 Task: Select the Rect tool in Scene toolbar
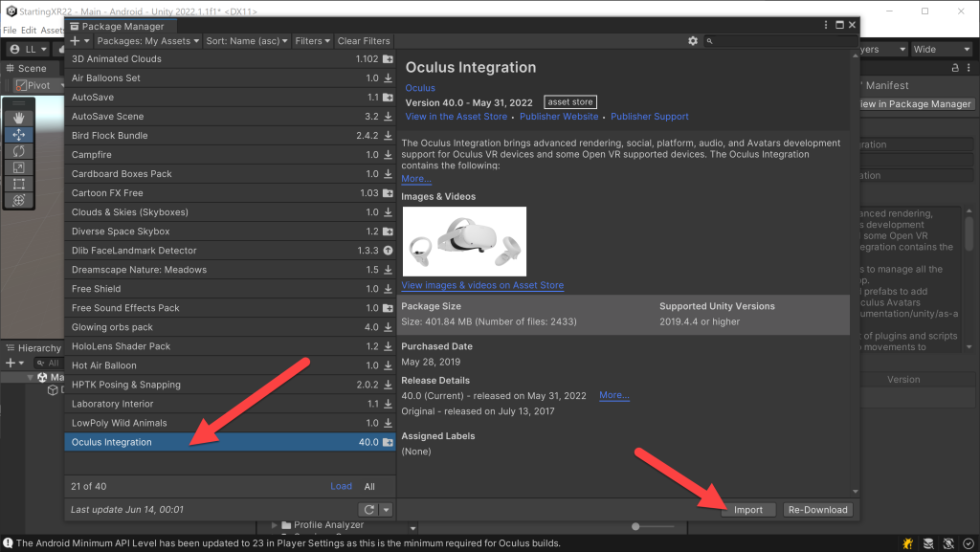pos(19,185)
